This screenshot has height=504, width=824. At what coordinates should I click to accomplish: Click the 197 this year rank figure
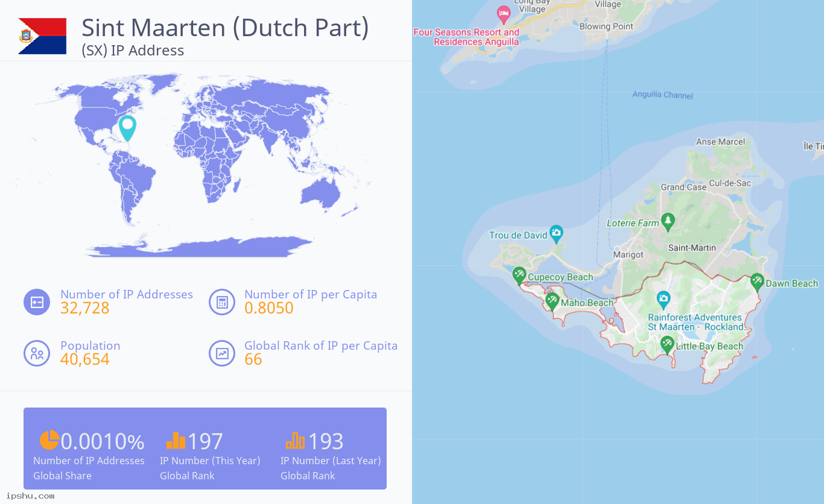(205, 442)
